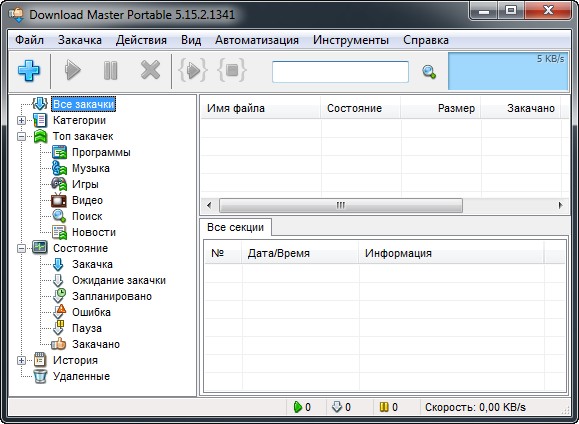Expand the История tree node
The height and width of the screenshot is (424, 579).
click(x=21, y=360)
